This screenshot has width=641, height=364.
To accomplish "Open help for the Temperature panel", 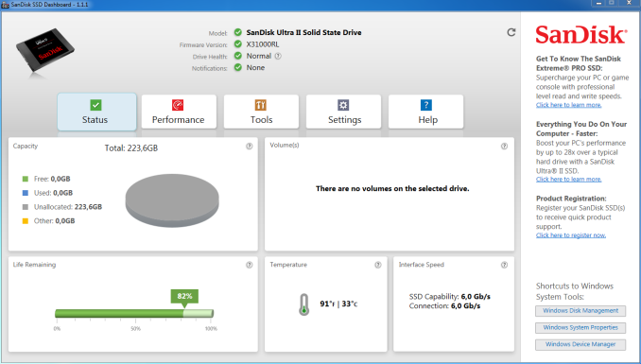I will [x=378, y=265].
